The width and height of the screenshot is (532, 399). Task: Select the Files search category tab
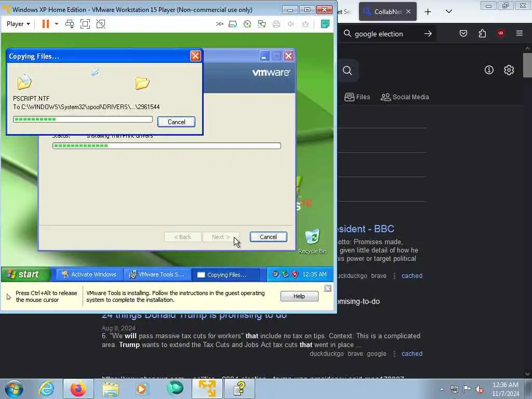357,97
